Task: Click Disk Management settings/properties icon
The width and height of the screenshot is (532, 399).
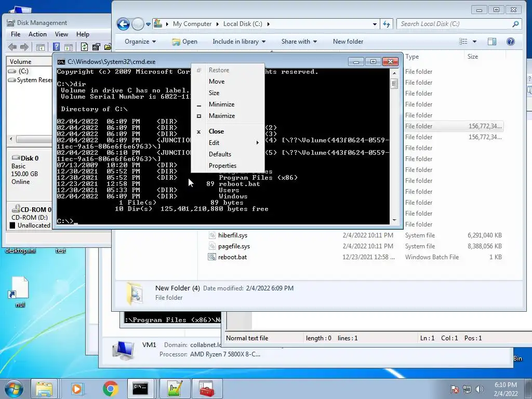Action: 96,47
